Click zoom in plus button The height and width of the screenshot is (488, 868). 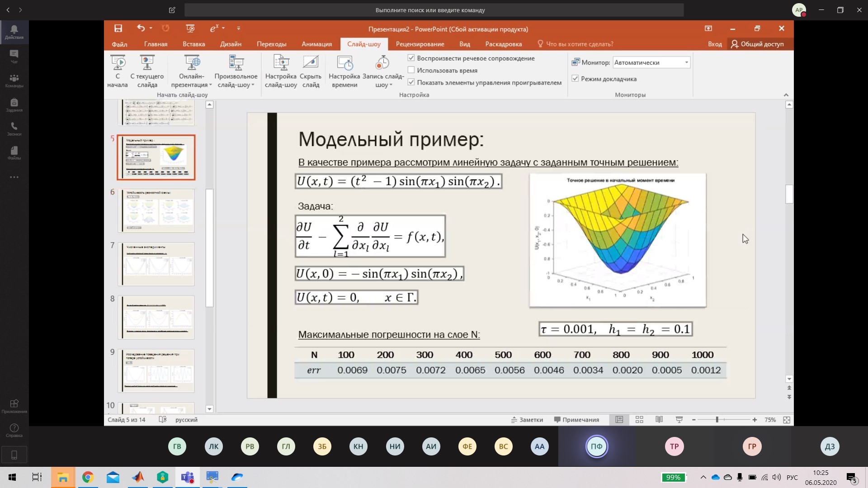pyautogui.click(x=755, y=420)
